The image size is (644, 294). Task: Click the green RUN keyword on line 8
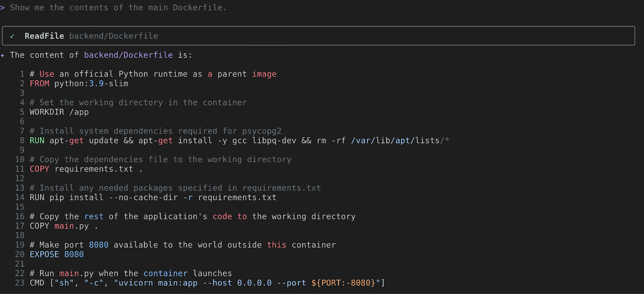point(37,141)
